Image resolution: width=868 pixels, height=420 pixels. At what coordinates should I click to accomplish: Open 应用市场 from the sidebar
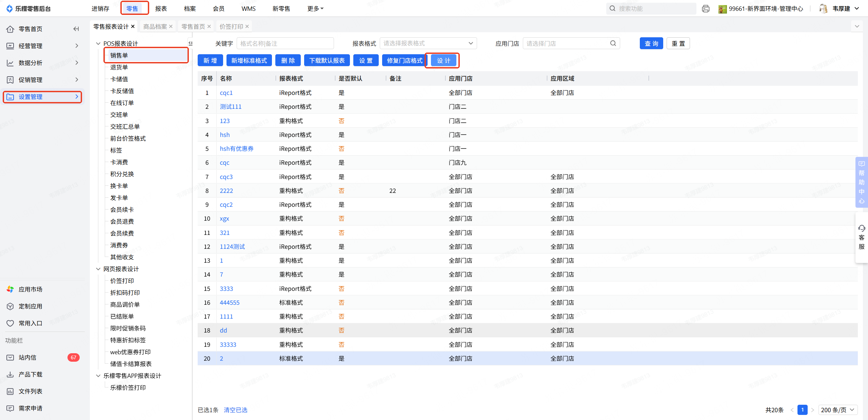(x=30, y=289)
